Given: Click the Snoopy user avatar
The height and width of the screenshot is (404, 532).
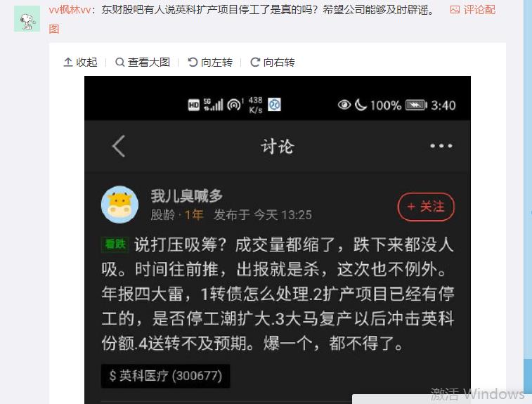Looking at the screenshot, I should point(27,19).
